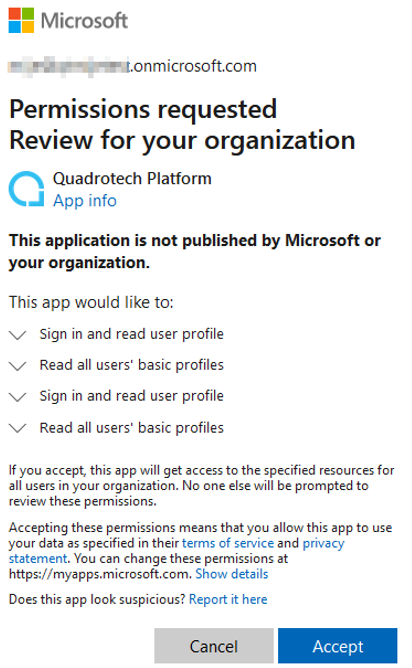Click the Cancel button
This screenshot has width=412, height=668.
(214, 646)
